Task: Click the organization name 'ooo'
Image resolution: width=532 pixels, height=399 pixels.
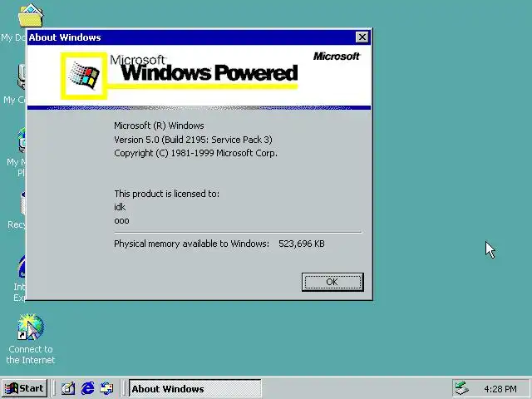Action: [121, 221]
